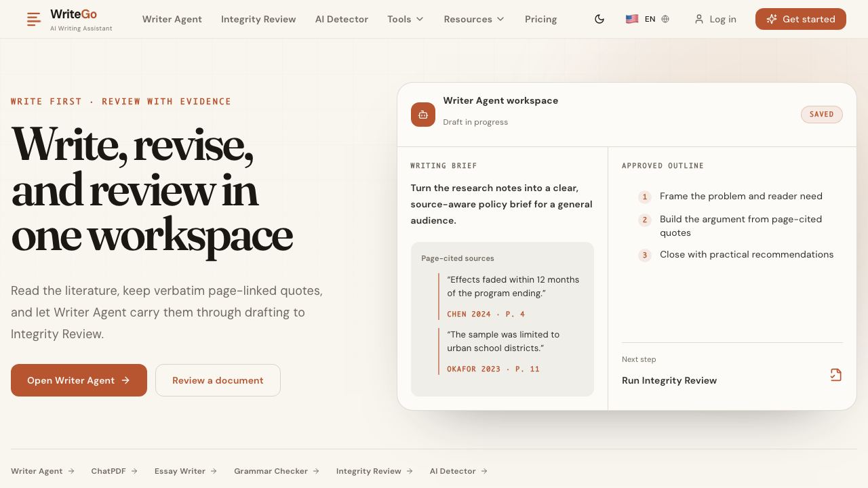This screenshot has width=868, height=488.
Task: Click the WriteGo brand name
Action: [x=73, y=14]
